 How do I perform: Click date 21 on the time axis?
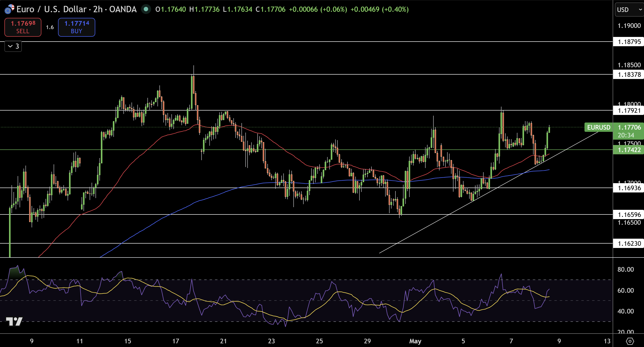point(224,341)
